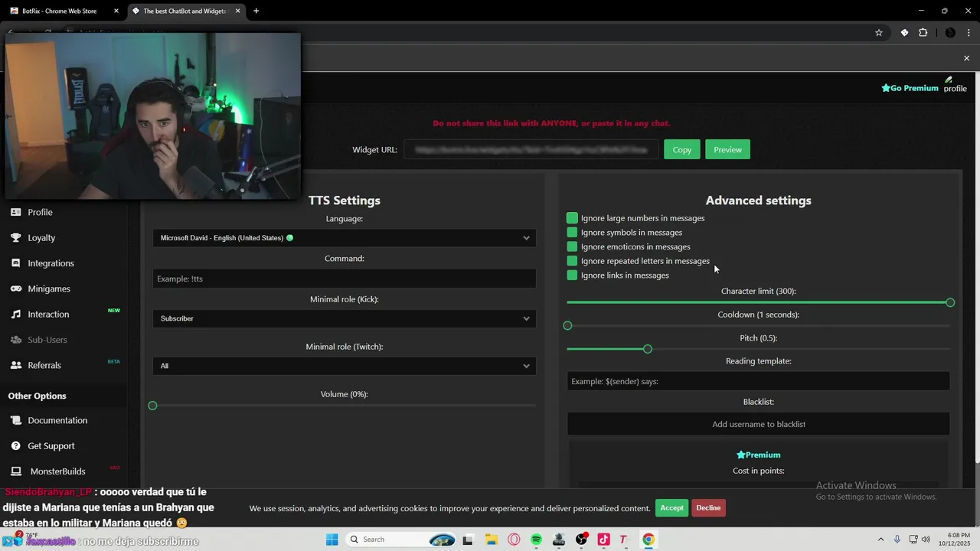
Task: Toggle Ignore repeated letters in messages
Action: (572, 261)
